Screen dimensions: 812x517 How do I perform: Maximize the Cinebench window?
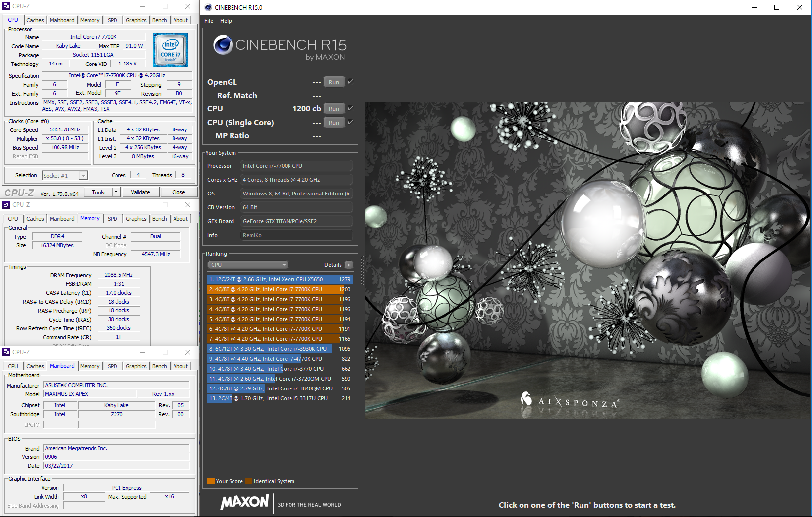[x=777, y=7]
